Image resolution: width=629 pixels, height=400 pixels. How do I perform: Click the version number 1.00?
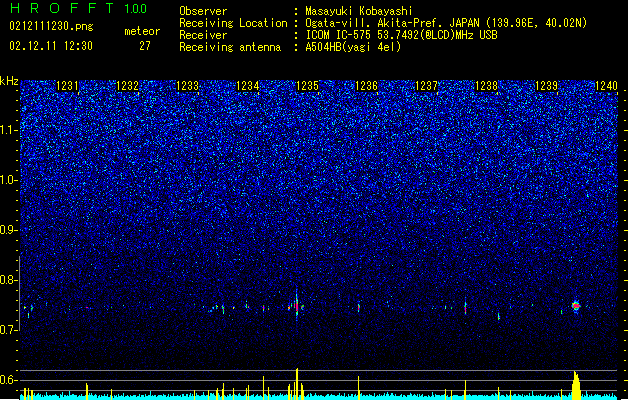pos(136,9)
